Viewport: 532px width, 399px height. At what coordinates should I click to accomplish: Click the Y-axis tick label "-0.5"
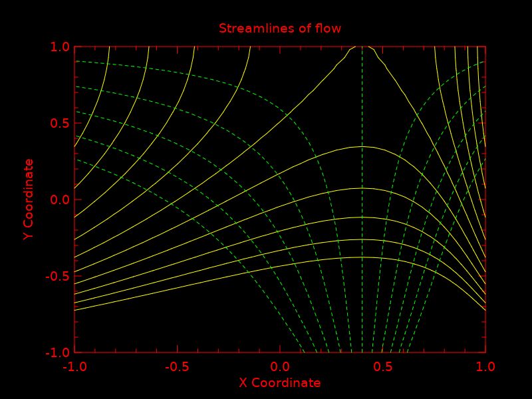tap(57, 276)
